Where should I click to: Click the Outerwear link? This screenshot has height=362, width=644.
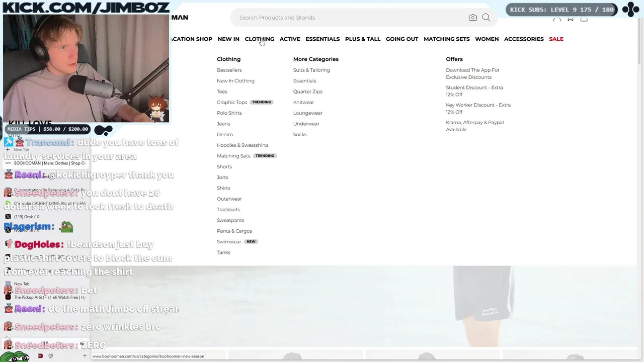[229, 199]
